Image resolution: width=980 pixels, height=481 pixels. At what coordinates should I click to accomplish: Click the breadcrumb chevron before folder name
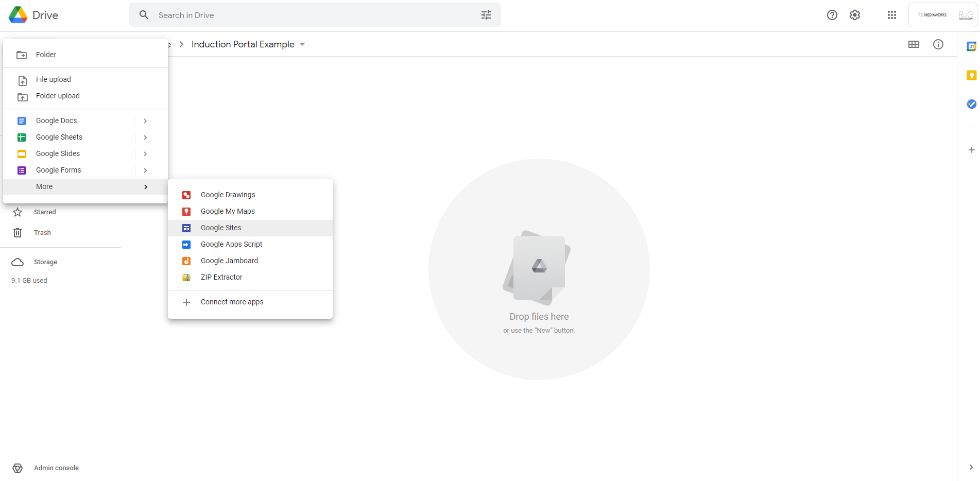pyautogui.click(x=181, y=45)
